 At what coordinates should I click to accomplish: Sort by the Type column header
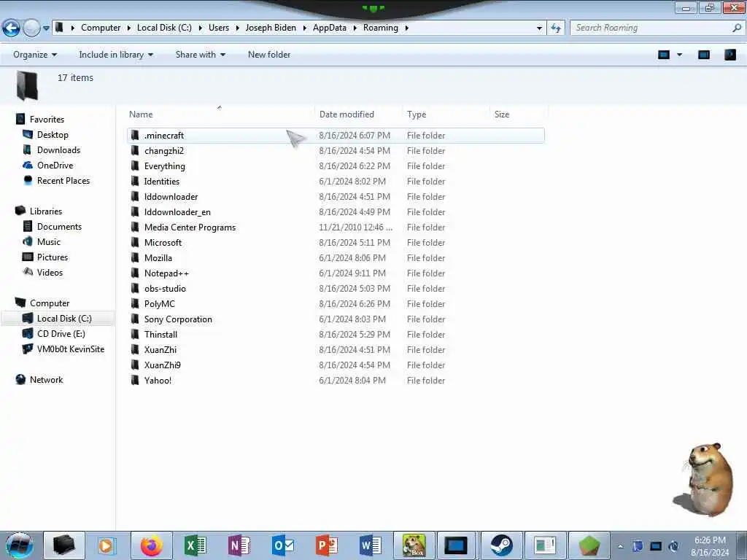[417, 114]
